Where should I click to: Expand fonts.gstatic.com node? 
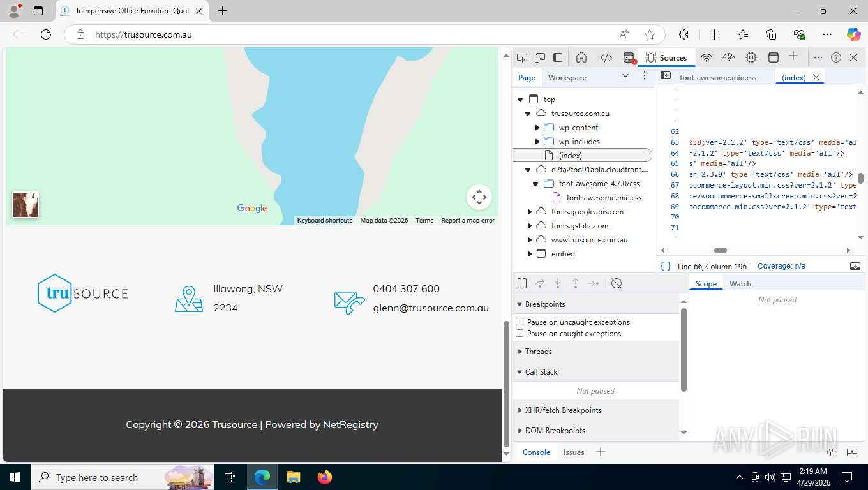click(530, 226)
